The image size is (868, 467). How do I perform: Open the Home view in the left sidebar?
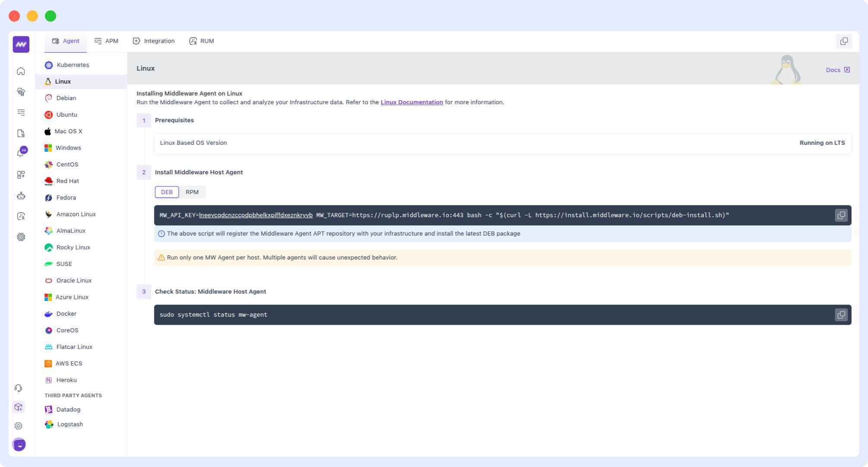click(x=20, y=70)
